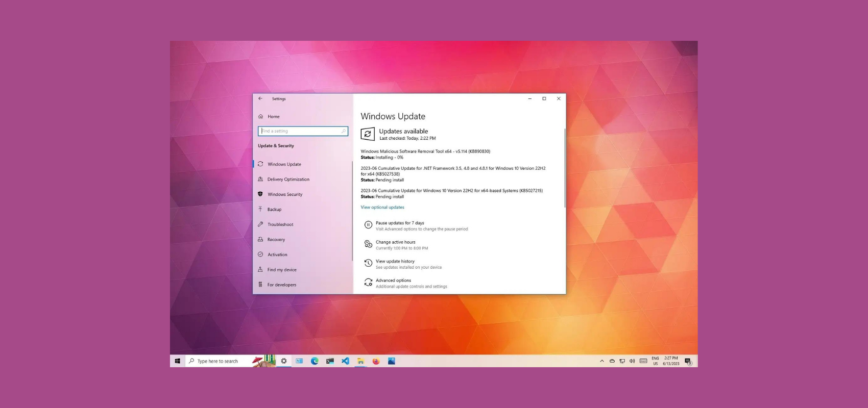Click the For developers icon
Screen dimensions: 868x408
260,285
